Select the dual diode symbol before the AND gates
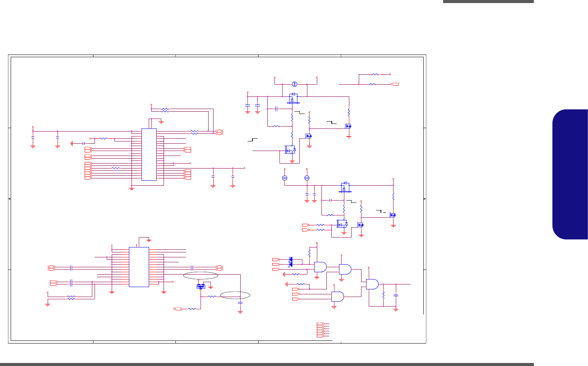 [291, 262]
